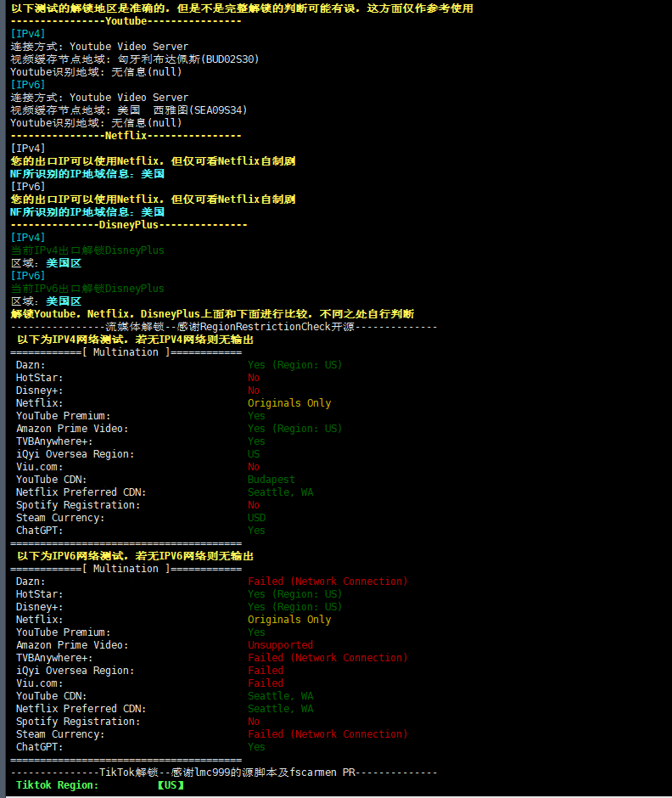This screenshot has height=798, width=672.
Task: Click Dazn result 'Failed (Network Connection)' in IPv6 test
Action: [x=328, y=582]
